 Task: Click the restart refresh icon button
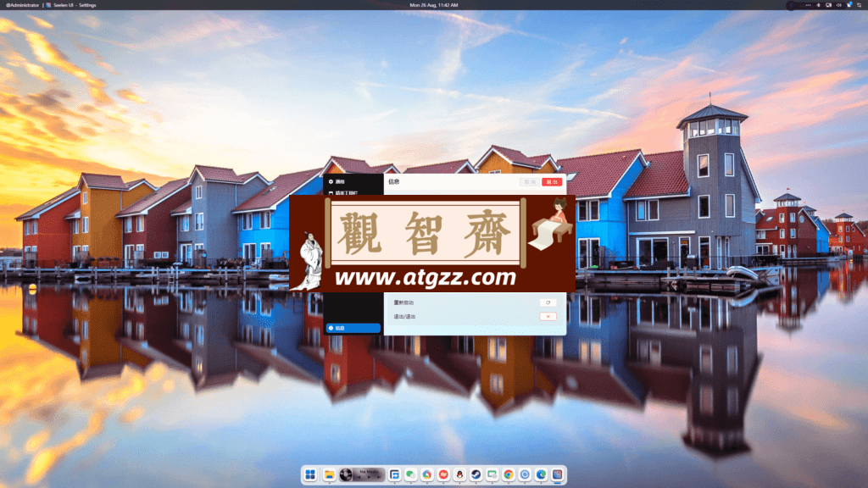[548, 302]
